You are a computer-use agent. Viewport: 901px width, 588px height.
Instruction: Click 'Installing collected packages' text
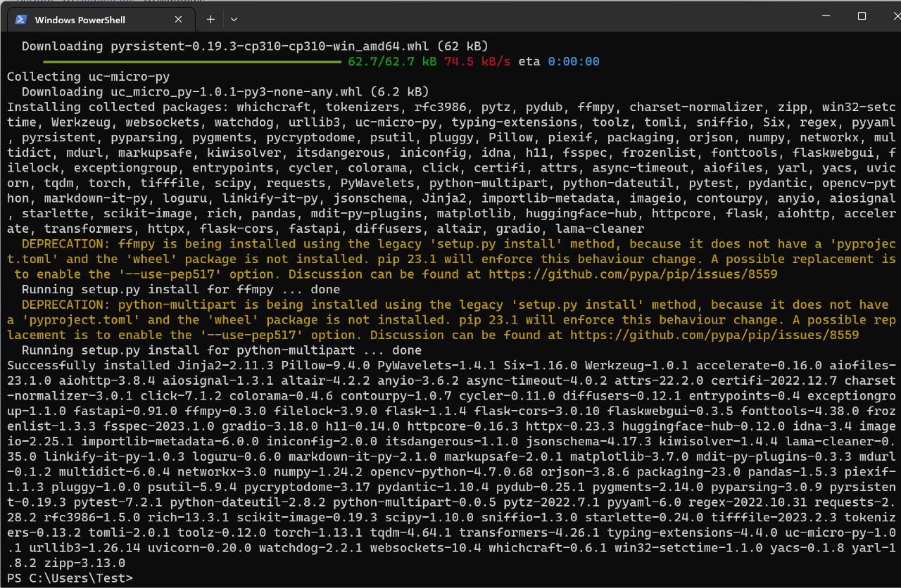[x=118, y=107]
